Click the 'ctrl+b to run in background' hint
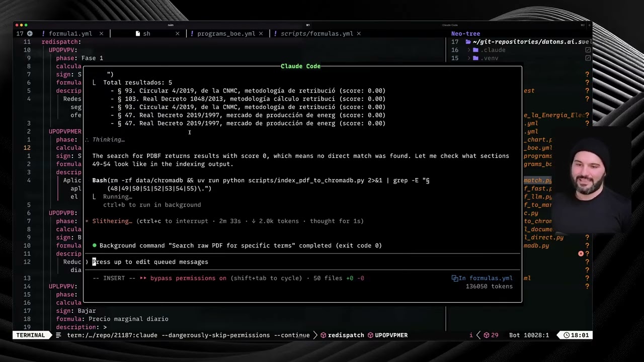Viewport: 644px width, 362px height. coord(152,205)
